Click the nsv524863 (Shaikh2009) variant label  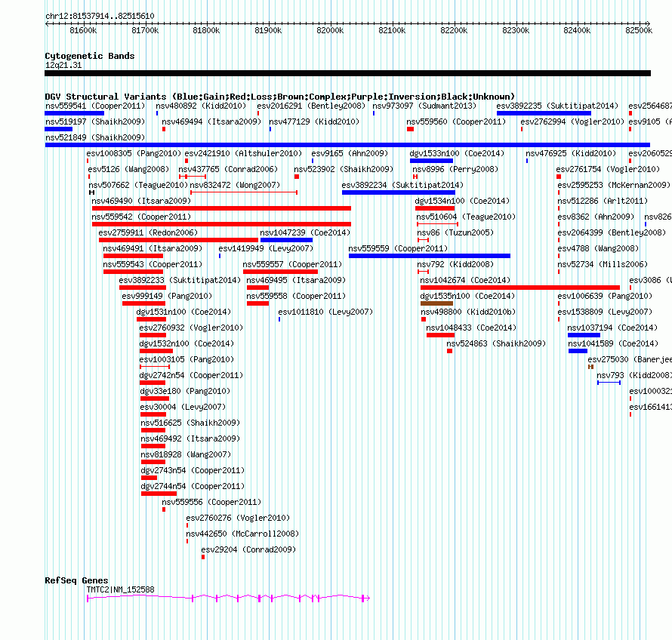point(496,343)
